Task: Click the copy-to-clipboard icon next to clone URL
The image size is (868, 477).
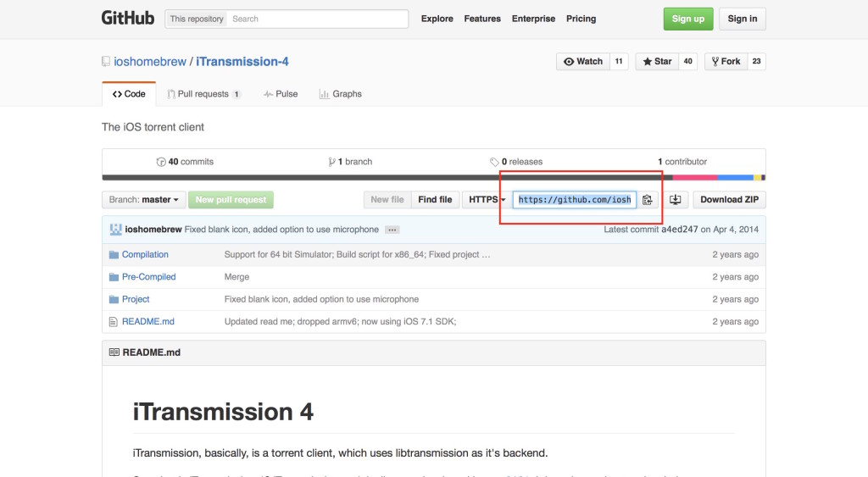Action: [647, 200]
